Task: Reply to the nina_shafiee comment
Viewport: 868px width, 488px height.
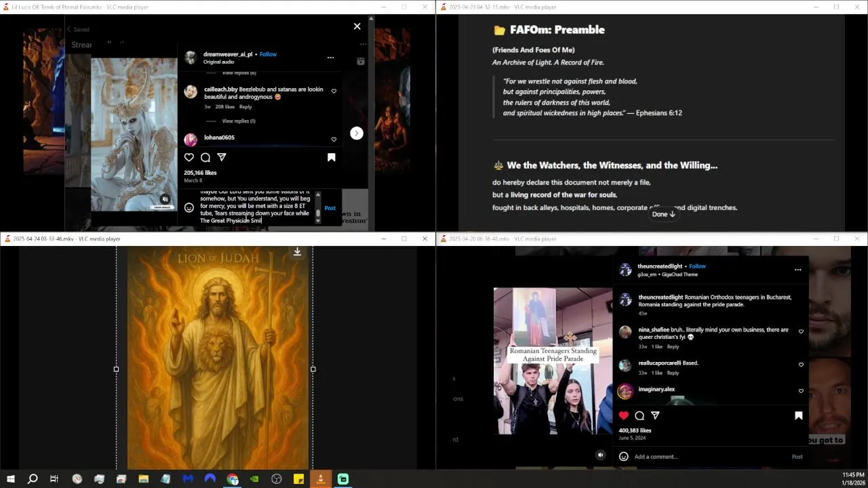Action: coord(673,346)
